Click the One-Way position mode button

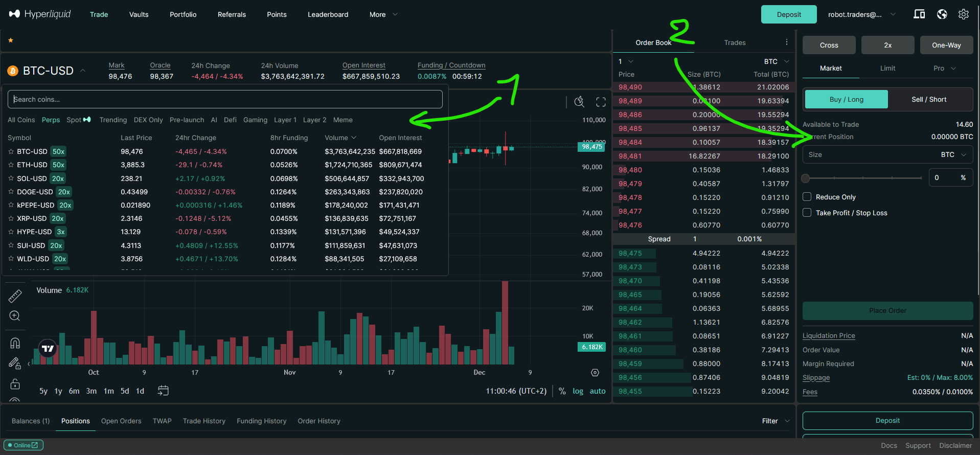pos(946,45)
